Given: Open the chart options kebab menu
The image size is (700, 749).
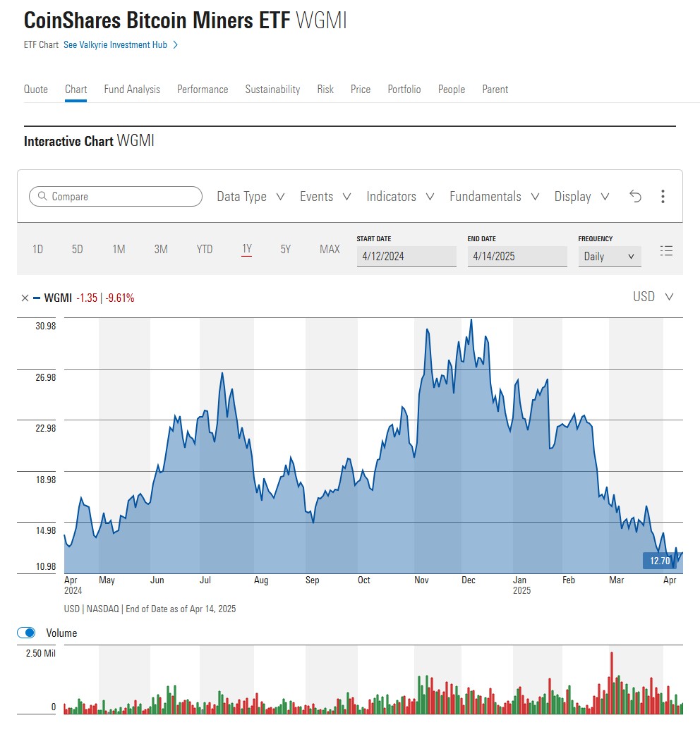Looking at the screenshot, I should (663, 197).
